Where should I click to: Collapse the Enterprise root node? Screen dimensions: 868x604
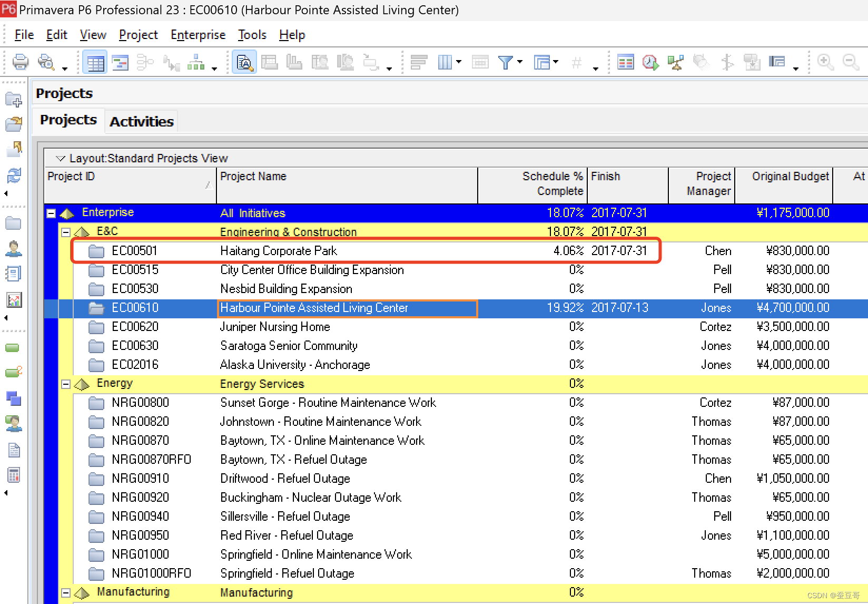point(51,213)
